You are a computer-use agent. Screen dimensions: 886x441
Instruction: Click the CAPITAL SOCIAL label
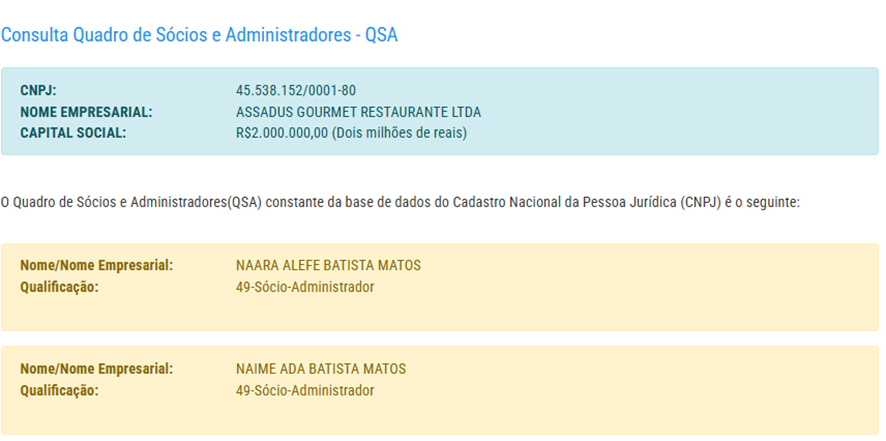(x=73, y=132)
